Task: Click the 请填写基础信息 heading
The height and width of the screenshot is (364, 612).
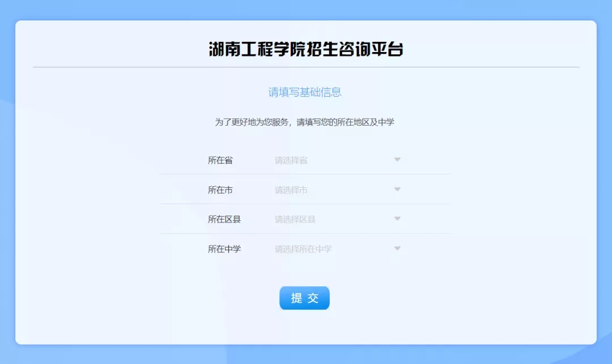Action: click(x=305, y=92)
